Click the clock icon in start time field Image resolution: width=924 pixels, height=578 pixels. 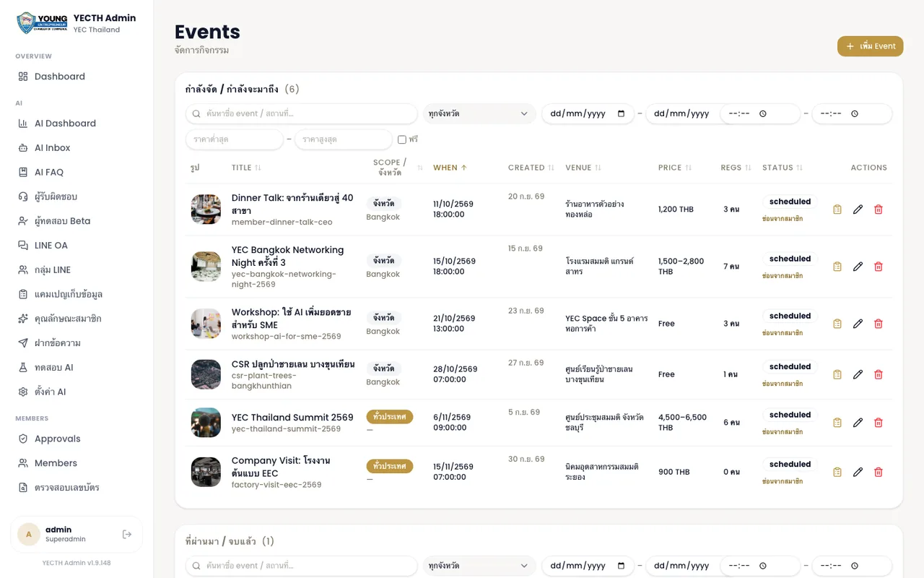coord(762,113)
